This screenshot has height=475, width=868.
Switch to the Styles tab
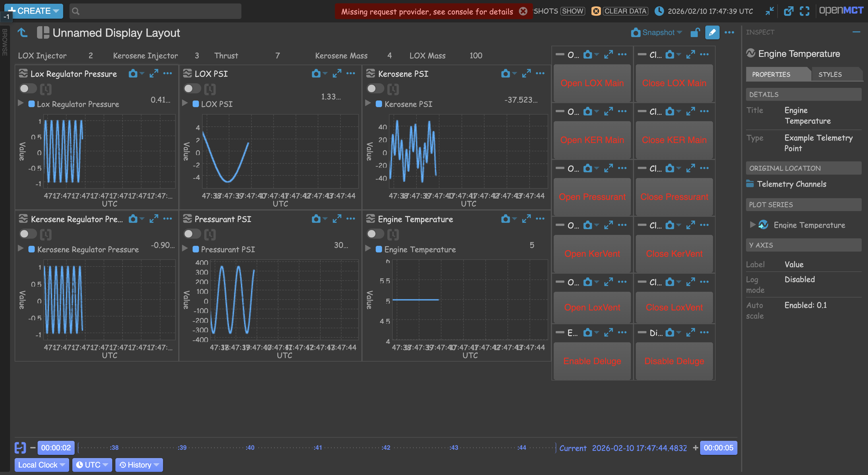(x=830, y=74)
